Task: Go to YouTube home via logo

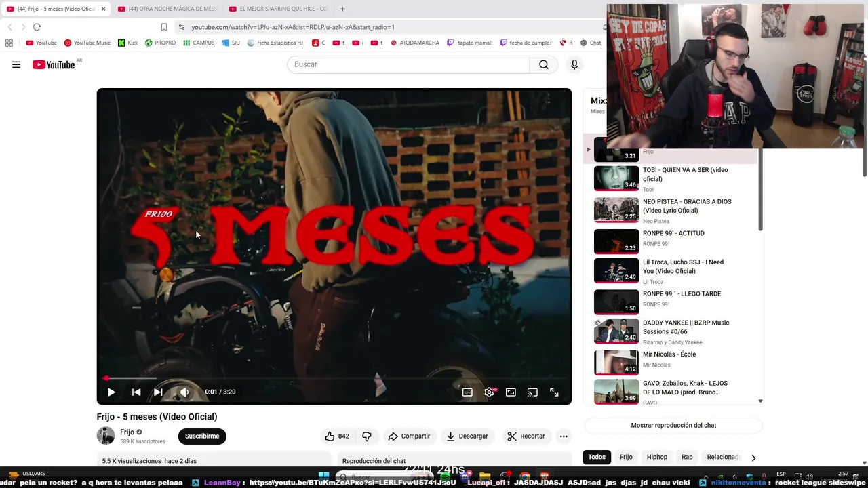Action: 54,64
